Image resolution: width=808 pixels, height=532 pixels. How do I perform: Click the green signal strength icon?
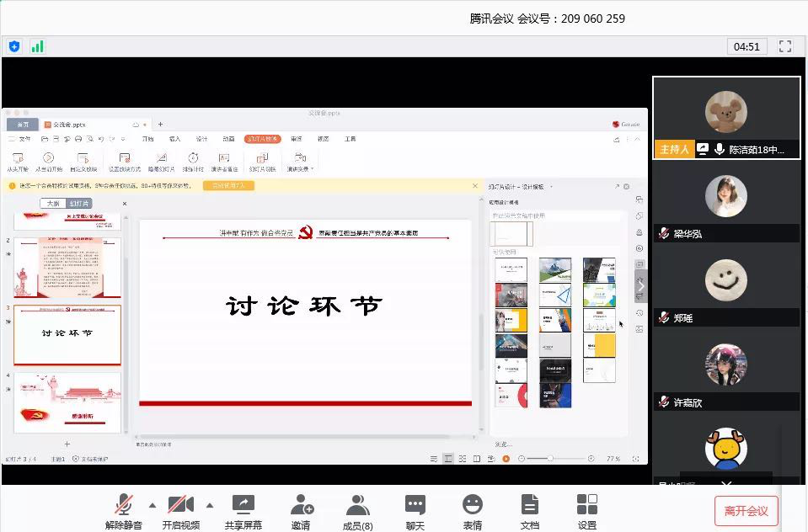click(37, 46)
